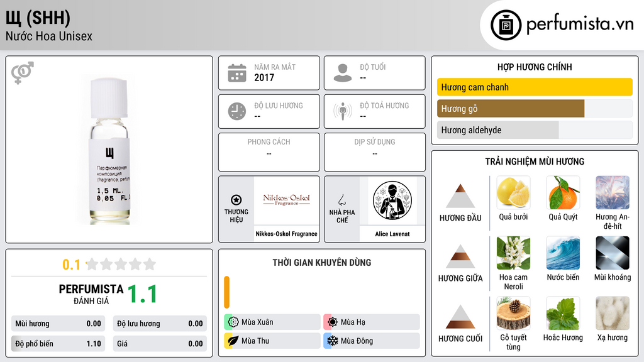This screenshot has width=644, height=362.
Task: Click the Alice Lavenat perfumer portrait
Action: (x=392, y=200)
